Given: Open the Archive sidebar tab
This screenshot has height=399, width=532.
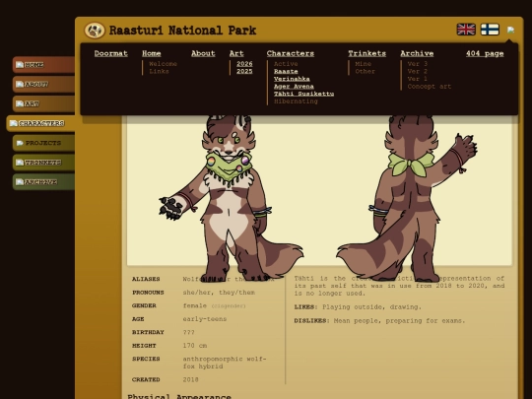Looking at the screenshot, I should coord(43,182).
